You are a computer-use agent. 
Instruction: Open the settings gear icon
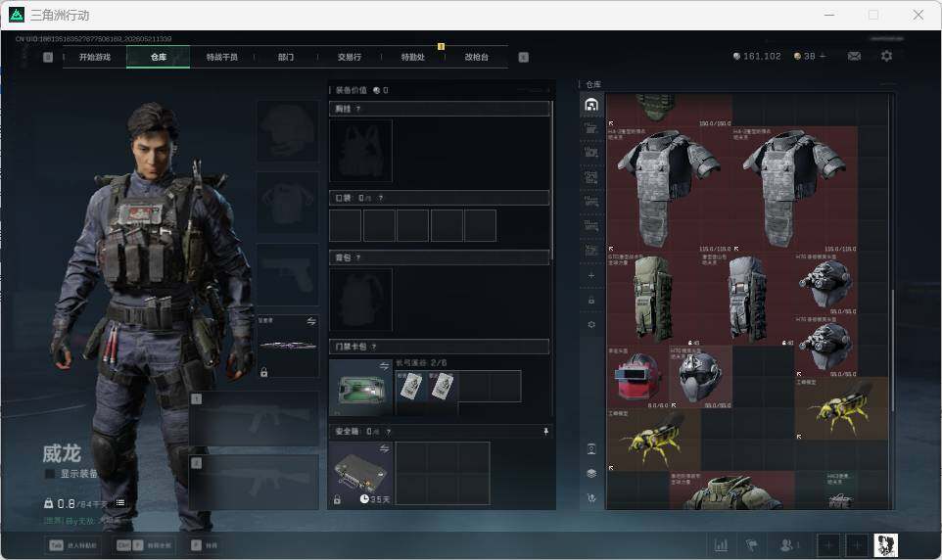[x=886, y=56]
